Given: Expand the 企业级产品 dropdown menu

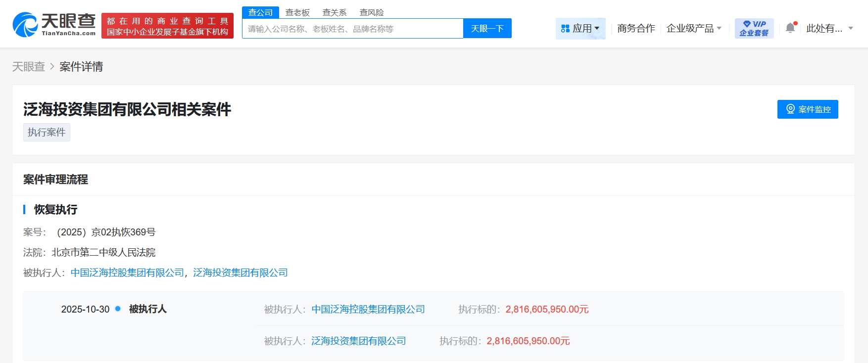Looking at the screenshot, I should (x=693, y=29).
